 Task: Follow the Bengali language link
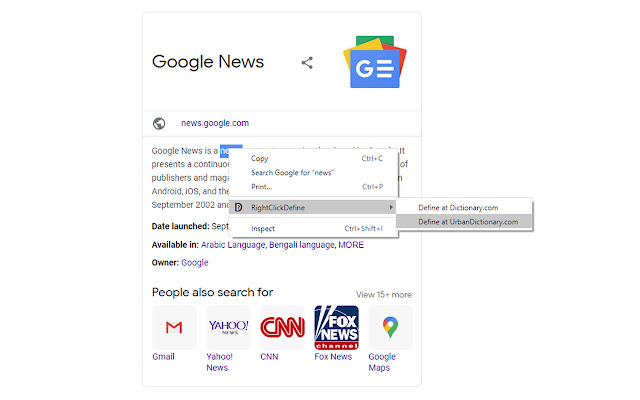coord(302,245)
